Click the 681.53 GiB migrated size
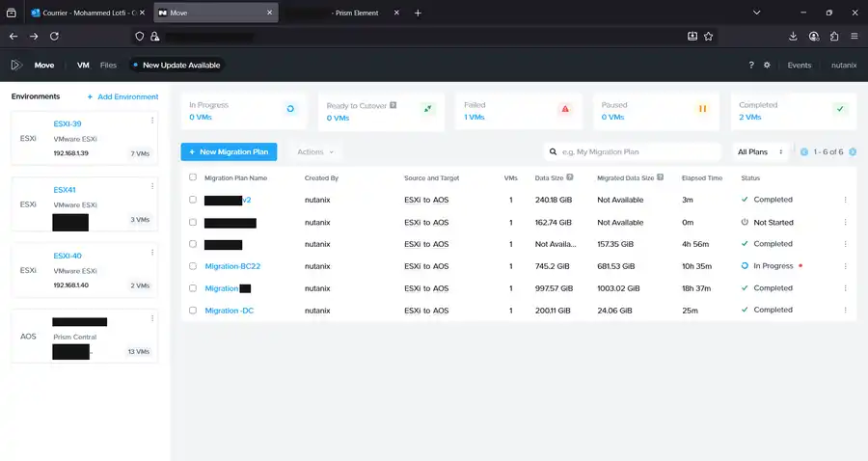Screen dimensions: 868x461 [x=615, y=266]
